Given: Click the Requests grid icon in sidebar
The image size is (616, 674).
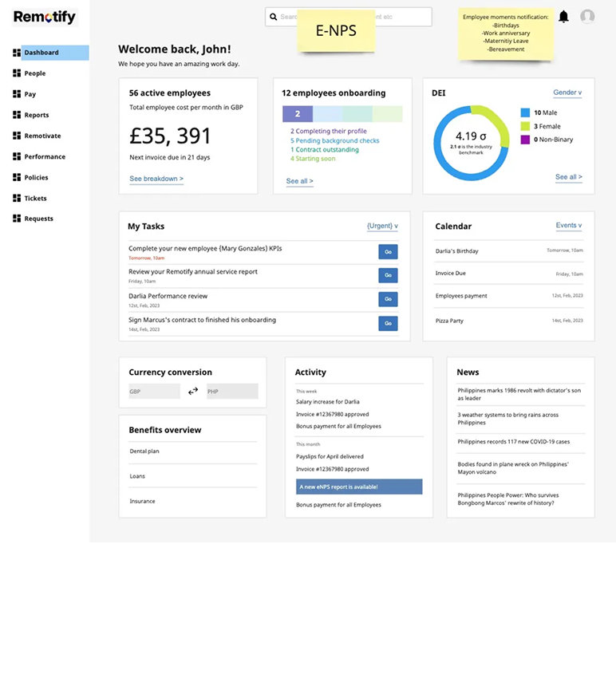Looking at the screenshot, I should (17, 219).
